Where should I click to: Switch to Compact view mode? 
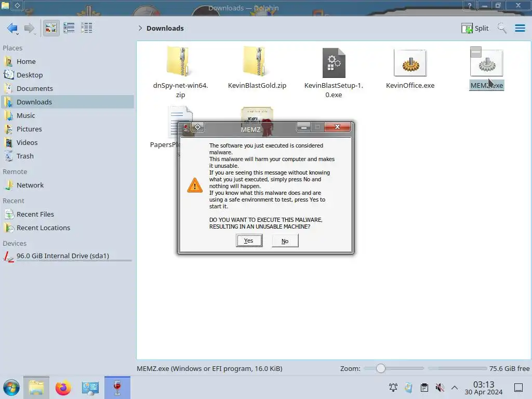[x=69, y=28]
